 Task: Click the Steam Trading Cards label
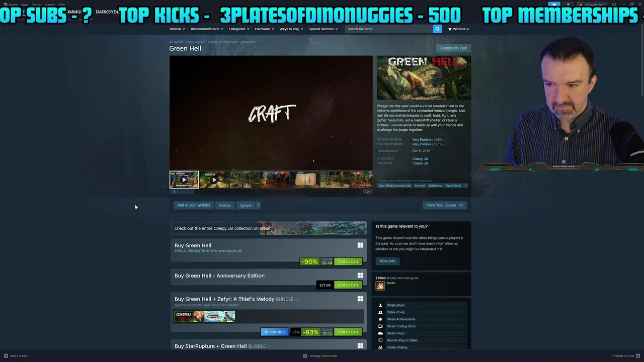tap(401, 326)
